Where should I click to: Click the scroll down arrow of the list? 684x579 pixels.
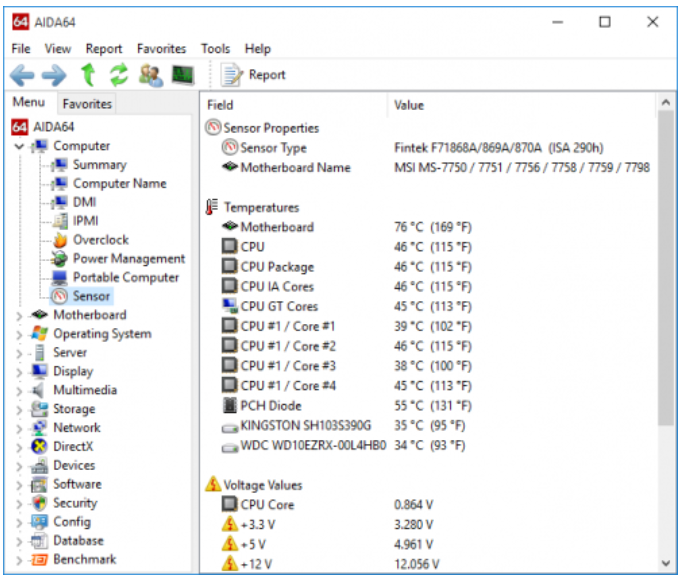666,563
